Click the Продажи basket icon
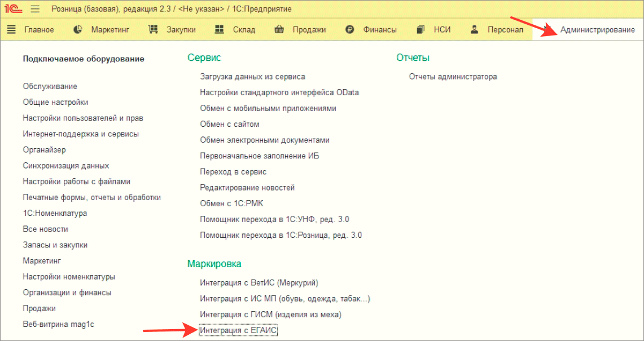644x341 pixels. coord(280,29)
